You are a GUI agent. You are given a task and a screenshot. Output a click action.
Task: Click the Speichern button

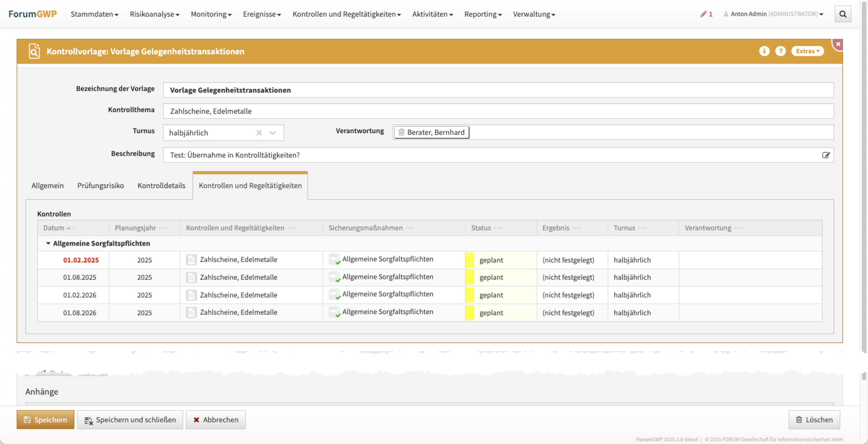pos(45,419)
